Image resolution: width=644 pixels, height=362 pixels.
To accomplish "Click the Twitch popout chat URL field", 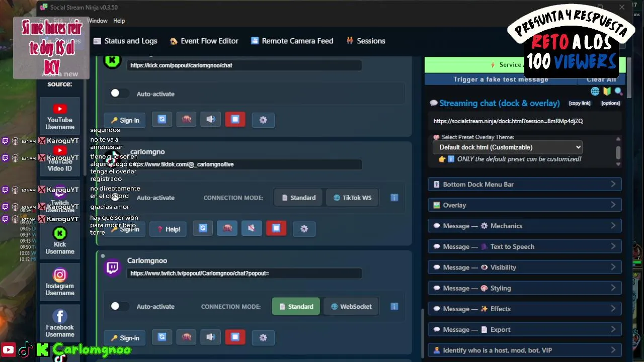I will tap(244, 273).
